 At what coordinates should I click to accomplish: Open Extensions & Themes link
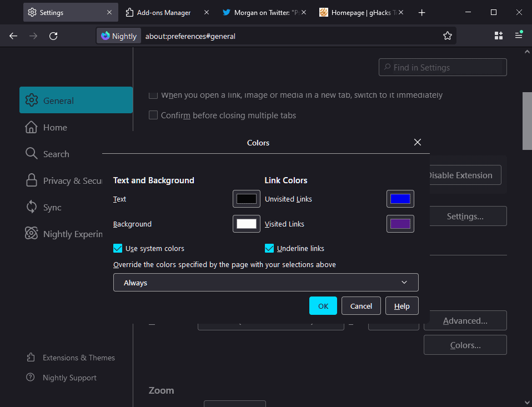[79, 358]
